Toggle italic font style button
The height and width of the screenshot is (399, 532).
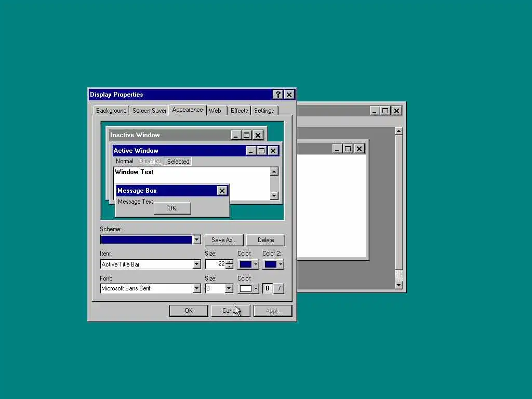(279, 288)
